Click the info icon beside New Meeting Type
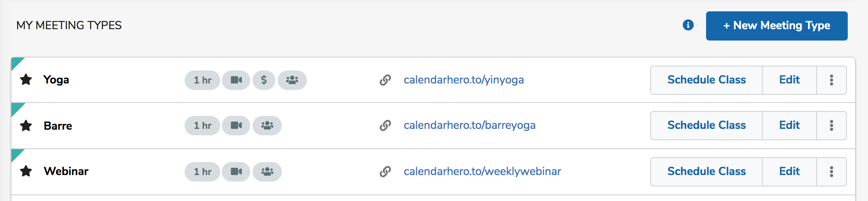 [x=688, y=25]
